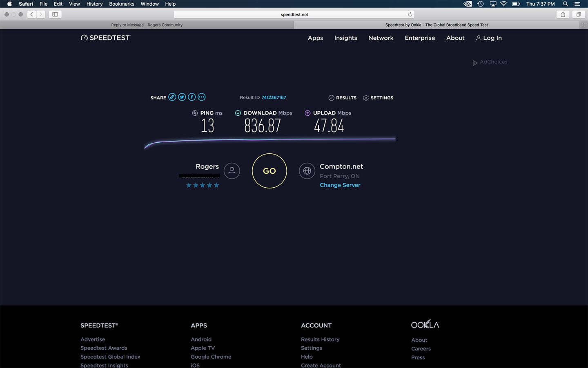The image size is (588, 368).
Task: Go back in Safari
Action: 32,14
